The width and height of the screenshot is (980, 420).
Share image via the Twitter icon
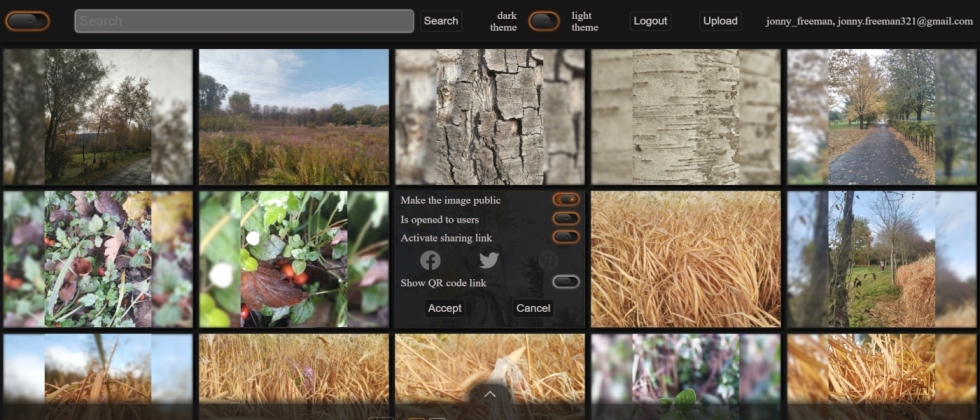pos(489,260)
